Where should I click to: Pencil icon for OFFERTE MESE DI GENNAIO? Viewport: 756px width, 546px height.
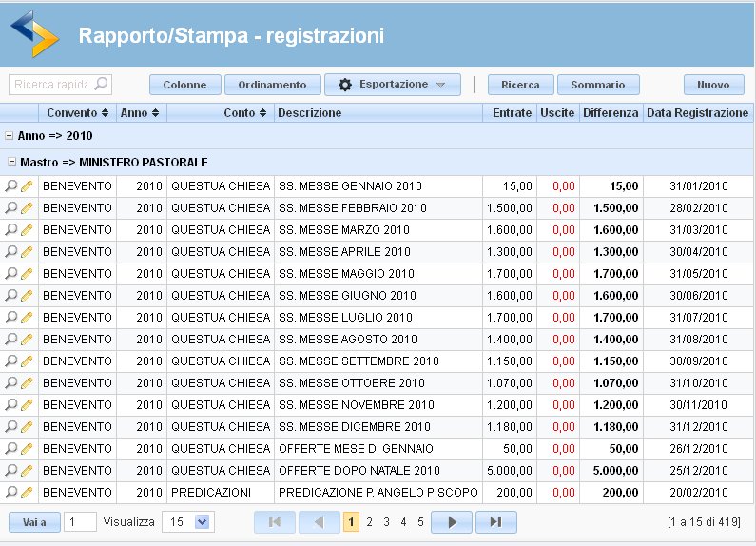click(27, 448)
